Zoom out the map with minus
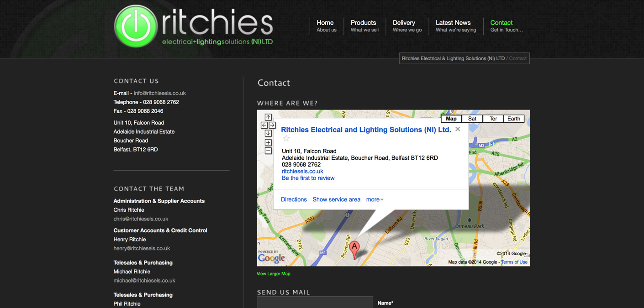This screenshot has width=644, height=308. [x=268, y=151]
